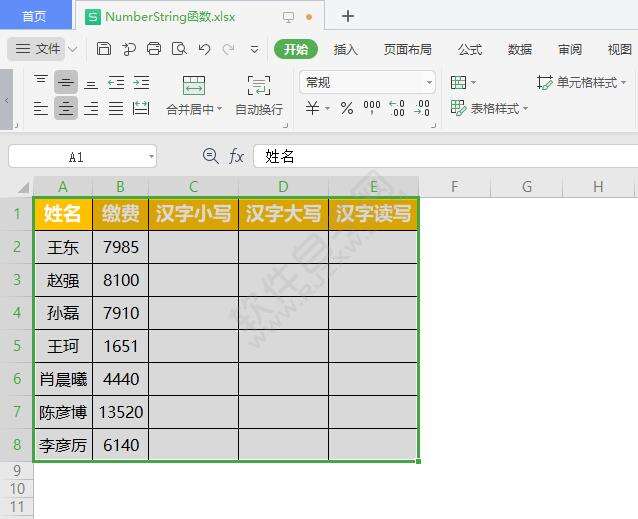This screenshot has height=519, width=638.
Task: Click the Print icon
Action: [x=153, y=49]
